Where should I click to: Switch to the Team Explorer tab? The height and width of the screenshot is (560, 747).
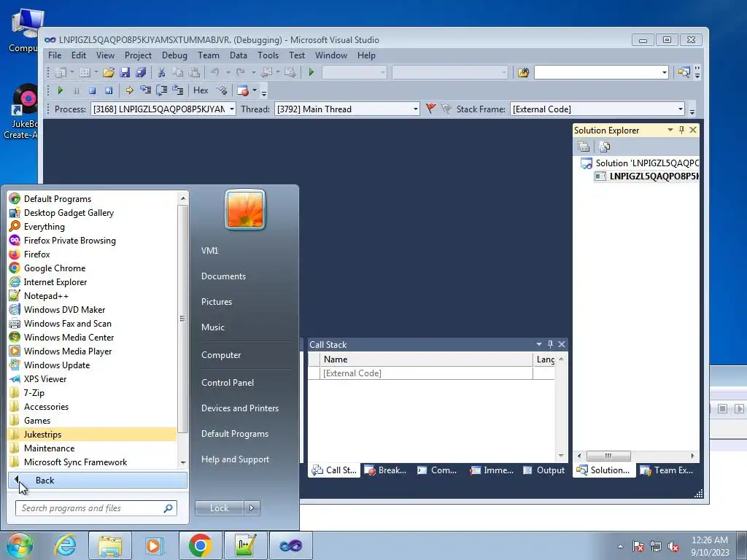click(x=667, y=470)
